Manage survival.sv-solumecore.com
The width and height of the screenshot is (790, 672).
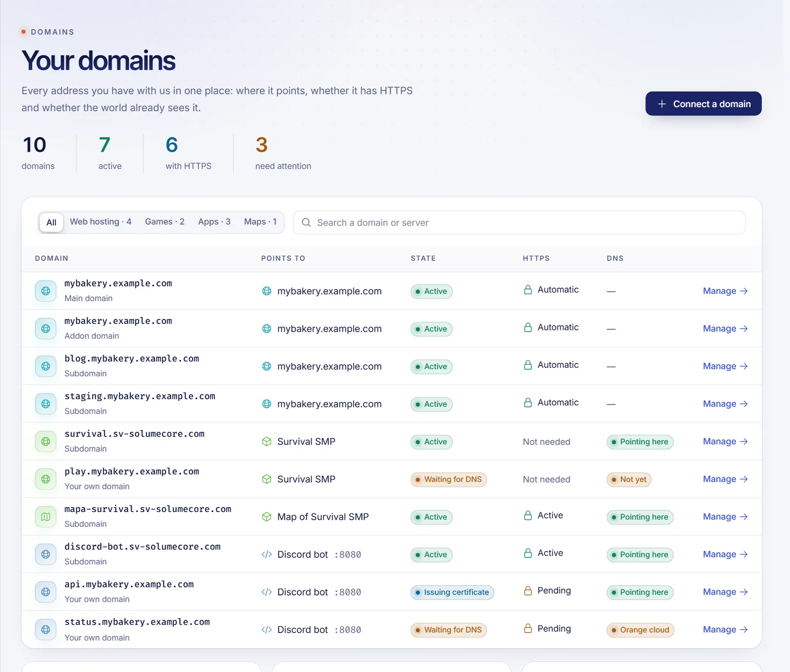coord(725,441)
